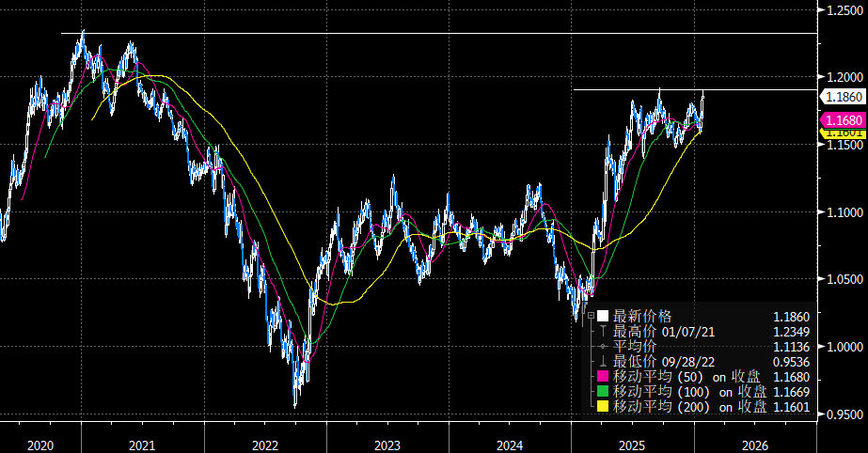This screenshot has width=868, height=453.
Task: Select the 最新价格 legend label
Action: point(642,316)
